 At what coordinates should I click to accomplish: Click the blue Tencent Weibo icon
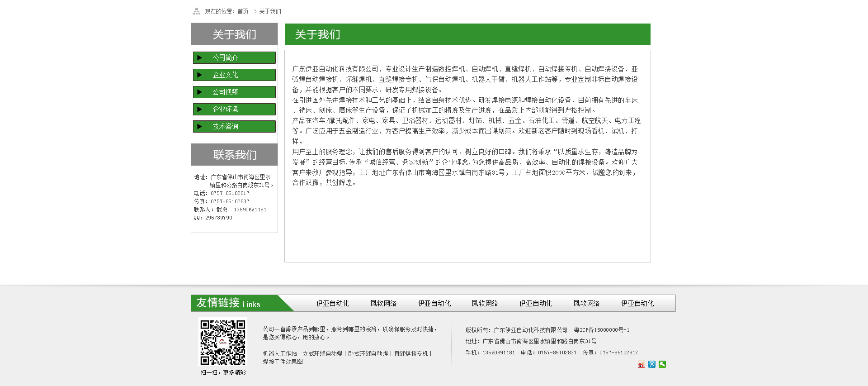click(x=651, y=365)
